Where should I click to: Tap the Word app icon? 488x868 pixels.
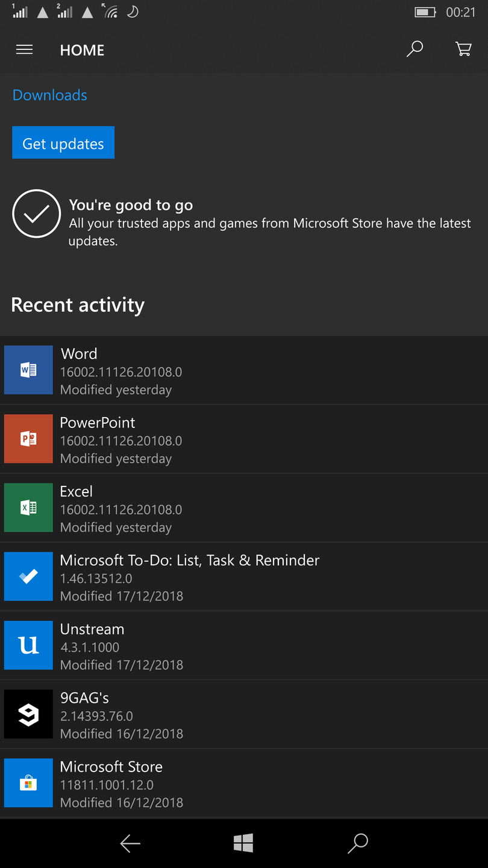[28, 370]
